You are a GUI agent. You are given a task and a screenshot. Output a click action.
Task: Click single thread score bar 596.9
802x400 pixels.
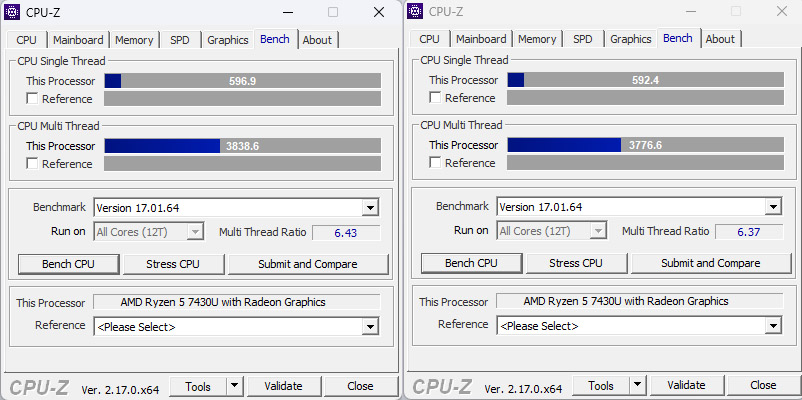[242, 81]
